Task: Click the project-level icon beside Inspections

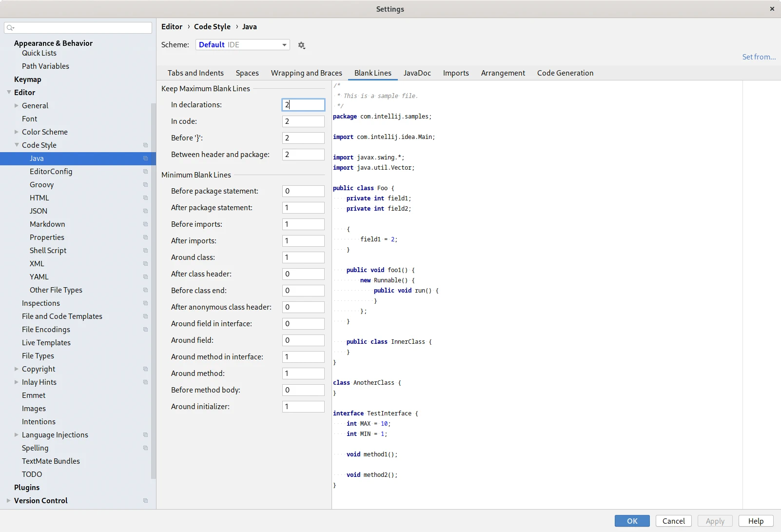Action: click(x=145, y=303)
